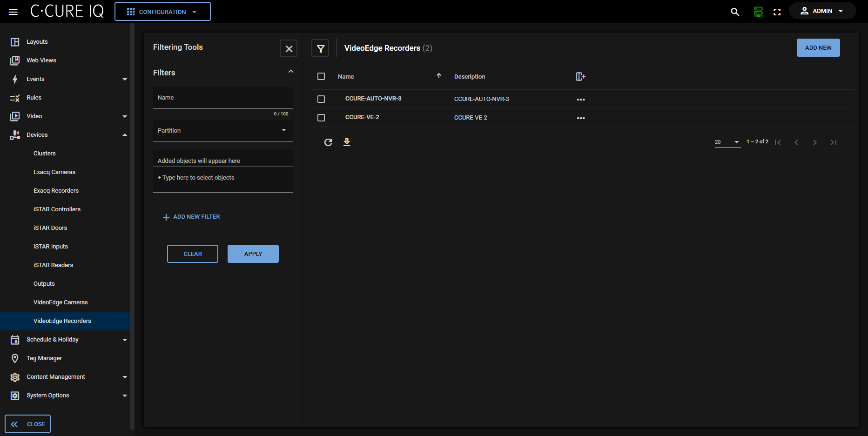
Task: Open the add column icon
Action: point(580,77)
